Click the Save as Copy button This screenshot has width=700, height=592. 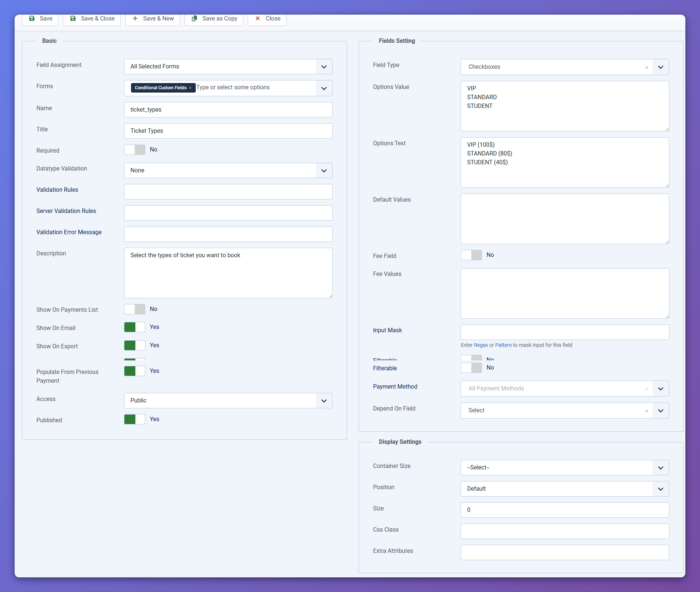pyautogui.click(x=214, y=19)
